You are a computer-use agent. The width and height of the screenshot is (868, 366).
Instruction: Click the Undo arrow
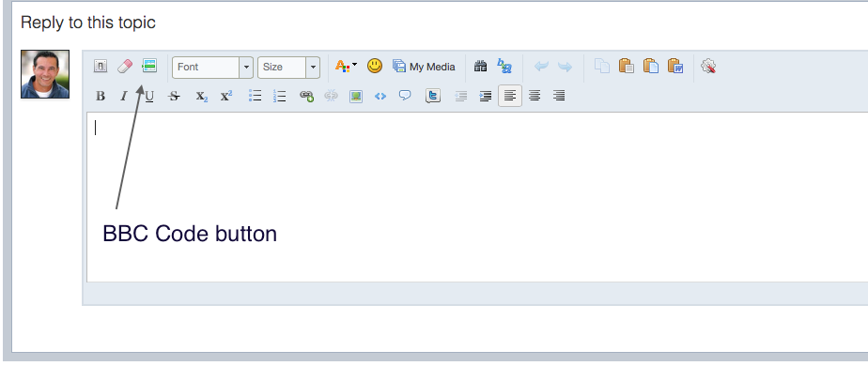[x=541, y=67]
